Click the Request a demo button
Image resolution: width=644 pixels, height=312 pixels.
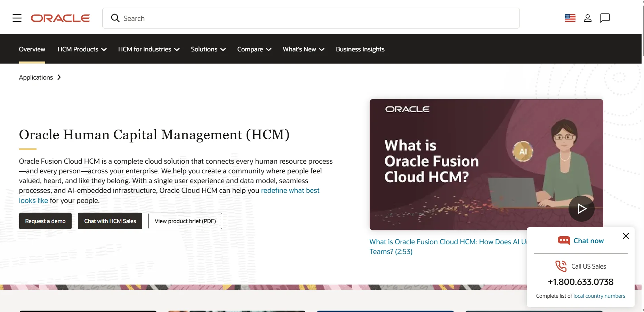tap(45, 221)
